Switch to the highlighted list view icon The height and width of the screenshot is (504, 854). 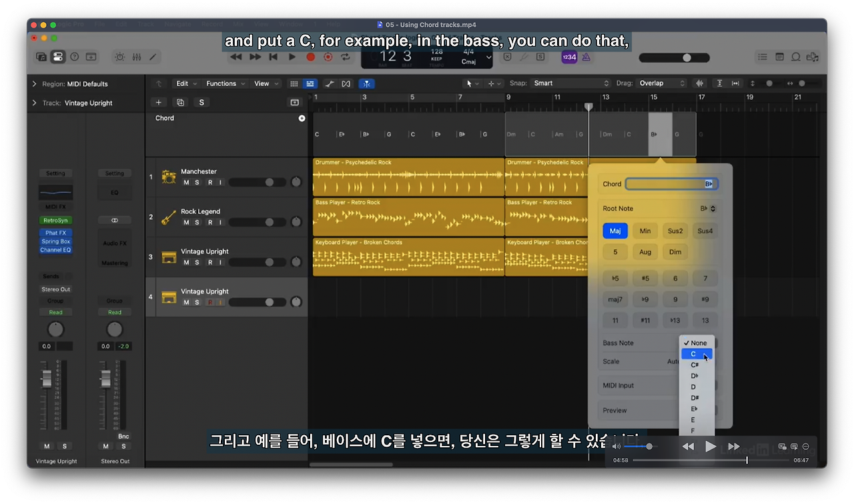pyautogui.click(x=310, y=83)
